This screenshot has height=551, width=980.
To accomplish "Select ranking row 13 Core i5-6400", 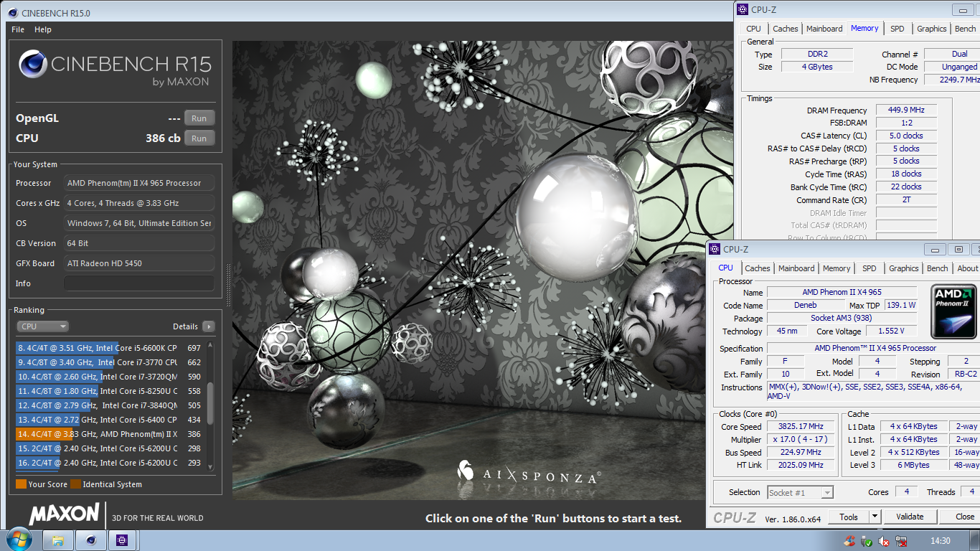I will point(109,420).
